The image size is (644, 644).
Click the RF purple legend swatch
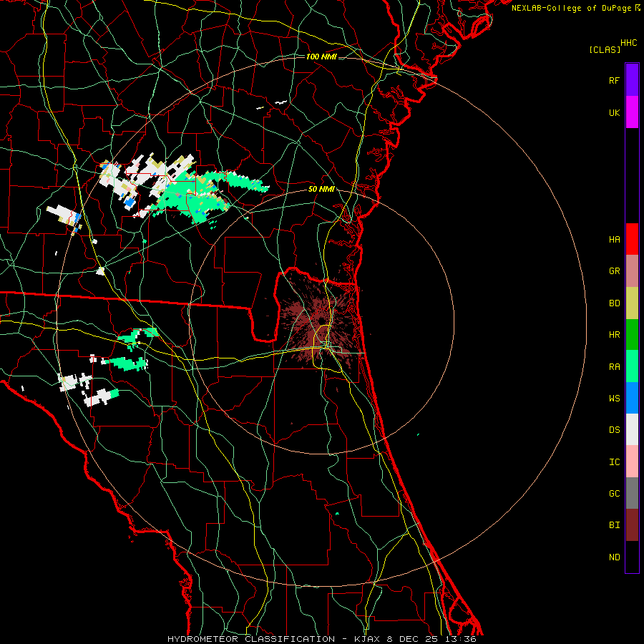[x=632, y=80]
